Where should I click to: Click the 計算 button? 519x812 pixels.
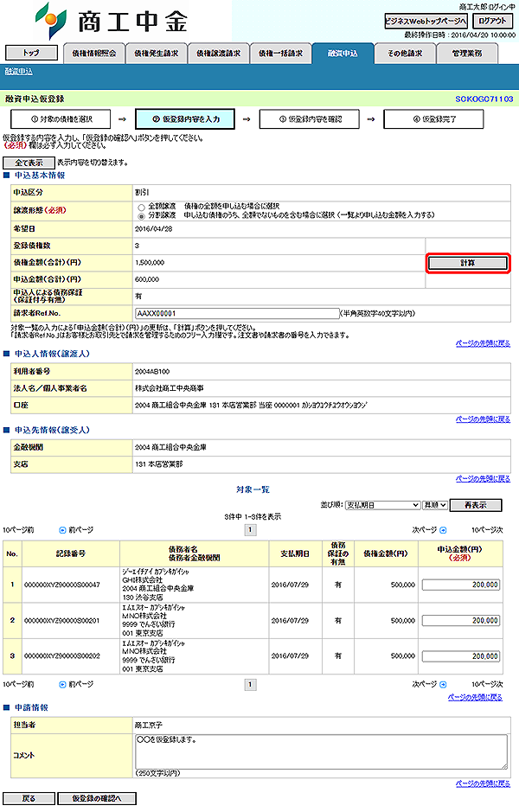[x=468, y=263]
